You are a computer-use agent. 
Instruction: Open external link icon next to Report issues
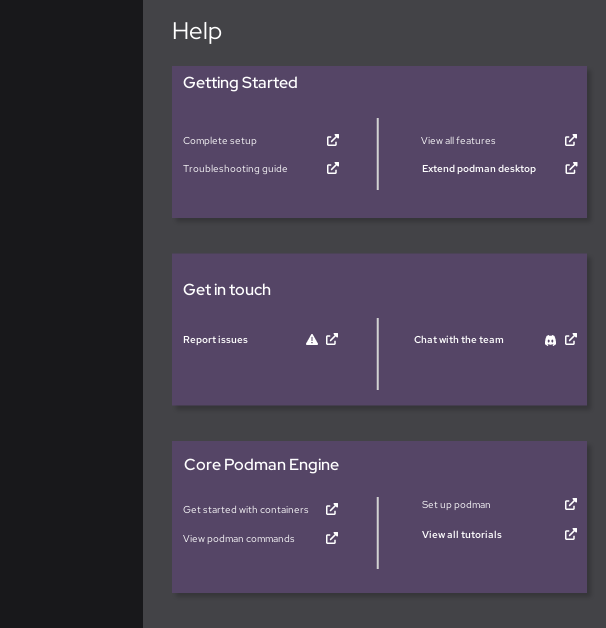tap(332, 339)
